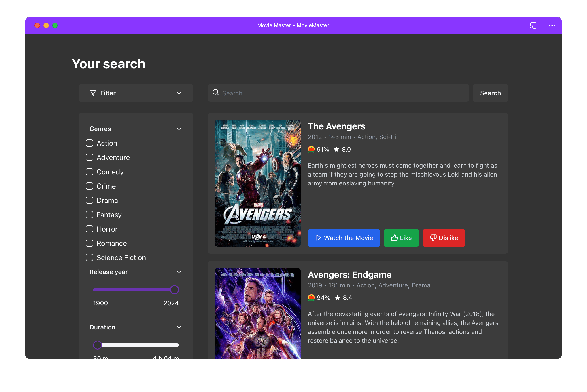Open the Avengers: Endgame poster thumbnail
Viewport: 587px width, 392px height.
pyautogui.click(x=257, y=314)
